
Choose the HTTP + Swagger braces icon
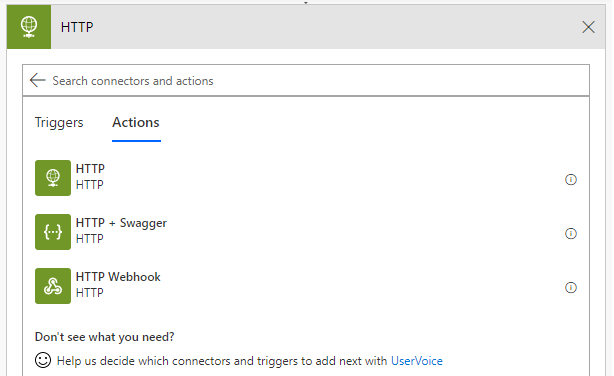53,232
